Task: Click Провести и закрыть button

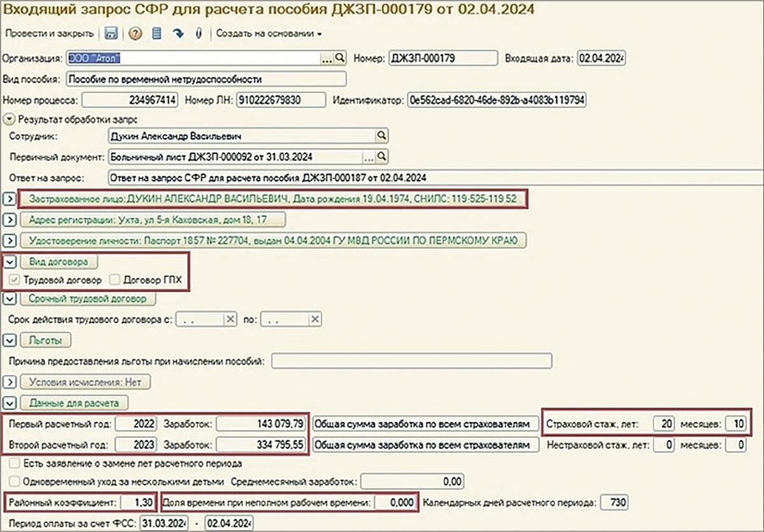Action: pyautogui.click(x=49, y=33)
